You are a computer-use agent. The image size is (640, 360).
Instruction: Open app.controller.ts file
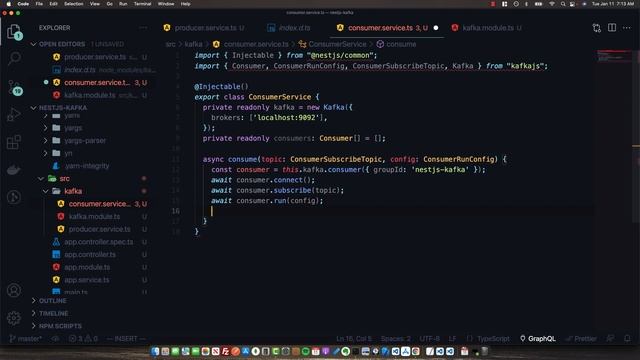[x=90, y=254]
